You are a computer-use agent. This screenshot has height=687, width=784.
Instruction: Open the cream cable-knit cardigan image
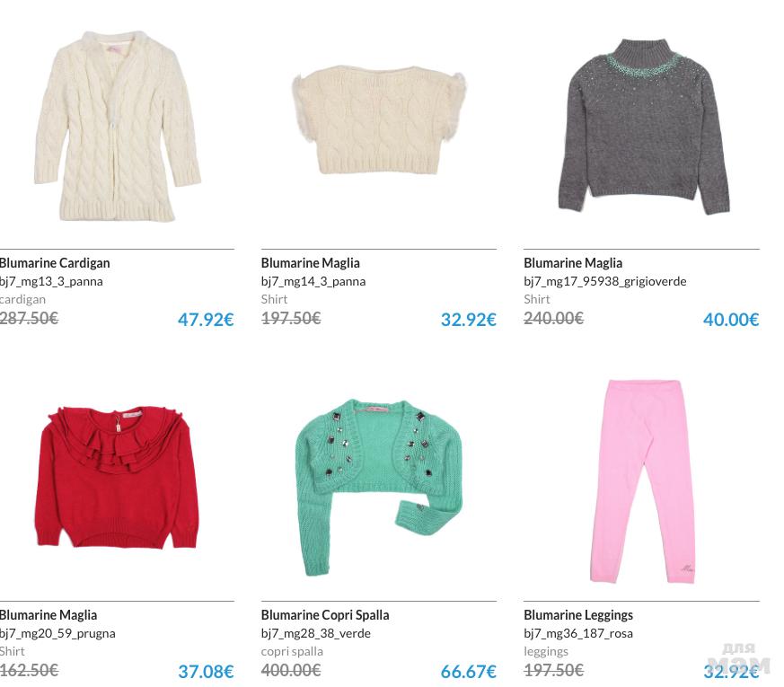[x=118, y=126]
